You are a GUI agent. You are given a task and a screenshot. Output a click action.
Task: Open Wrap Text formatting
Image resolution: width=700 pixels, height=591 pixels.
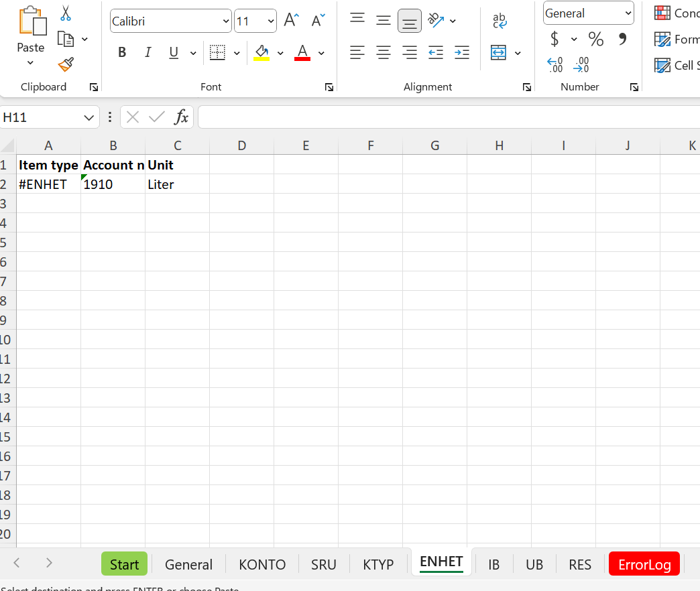(500, 21)
